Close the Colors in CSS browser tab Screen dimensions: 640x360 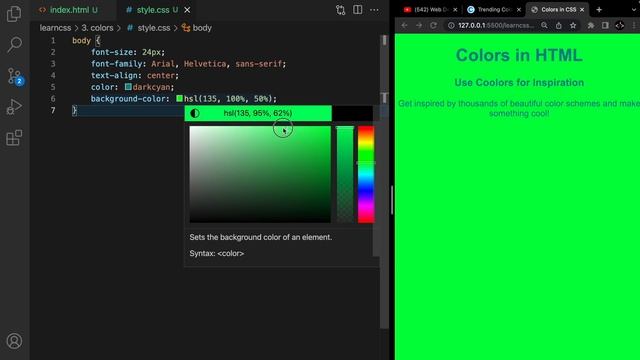582,9
